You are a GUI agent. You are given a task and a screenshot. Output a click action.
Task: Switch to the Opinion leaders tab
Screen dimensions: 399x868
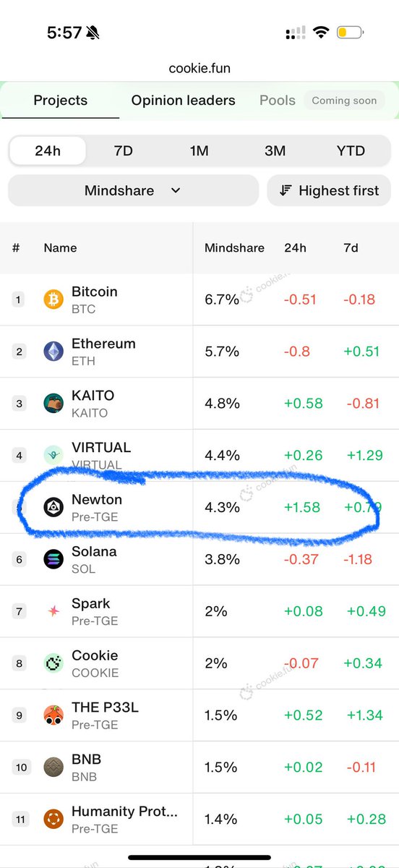pyautogui.click(x=183, y=101)
